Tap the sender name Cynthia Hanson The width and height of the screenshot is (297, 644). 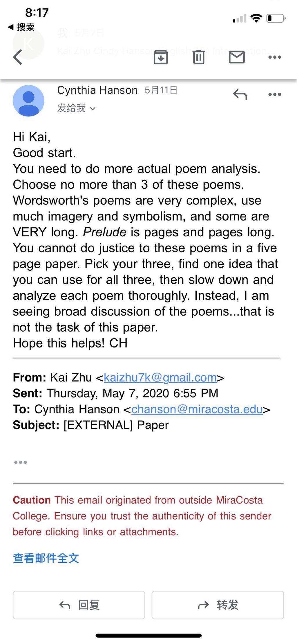[x=97, y=90]
